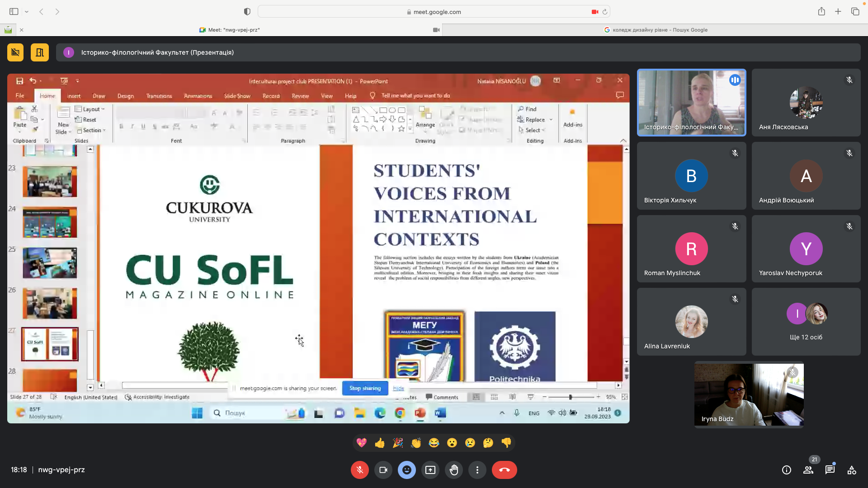Open Ще 12 осіб participants tile
This screenshot has width=868, height=488.
806,322
